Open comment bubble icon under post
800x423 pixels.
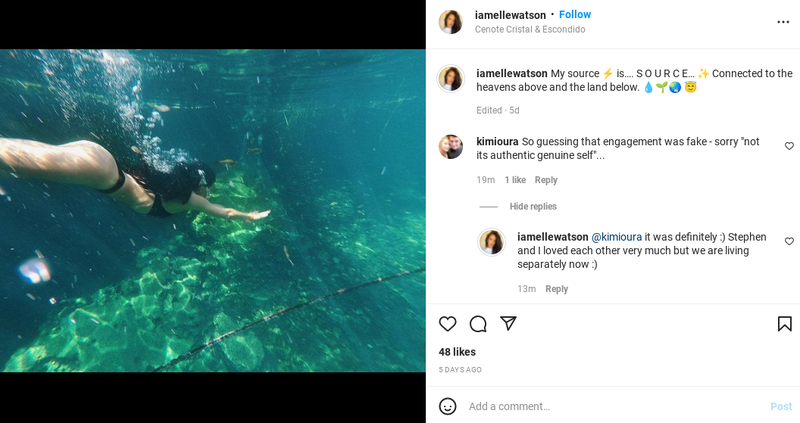click(478, 324)
